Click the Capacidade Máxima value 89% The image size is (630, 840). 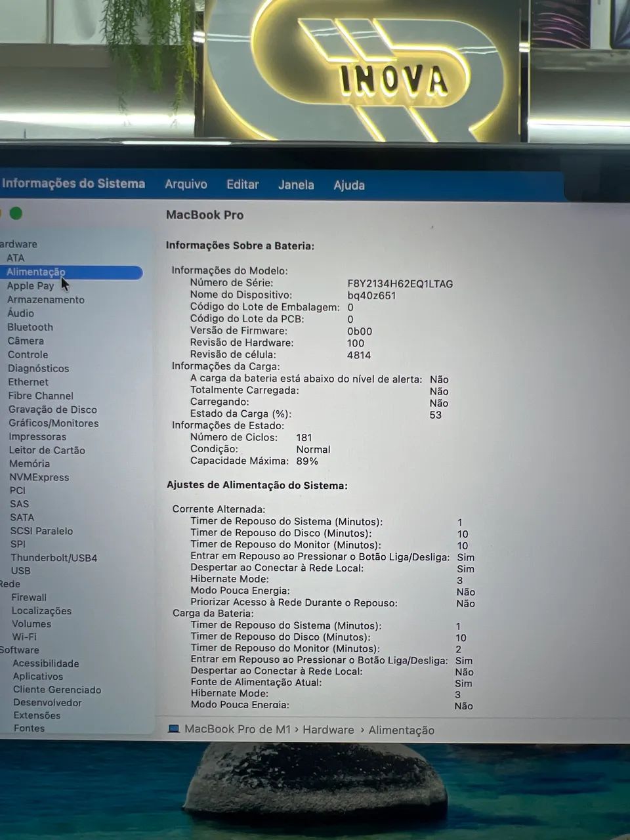coord(307,461)
